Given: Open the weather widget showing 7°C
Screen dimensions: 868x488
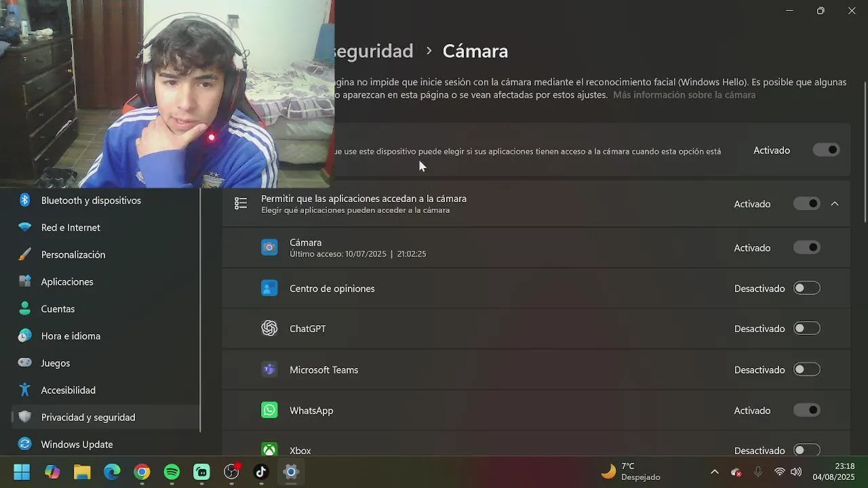Looking at the screenshot, I should coord(631,472).
